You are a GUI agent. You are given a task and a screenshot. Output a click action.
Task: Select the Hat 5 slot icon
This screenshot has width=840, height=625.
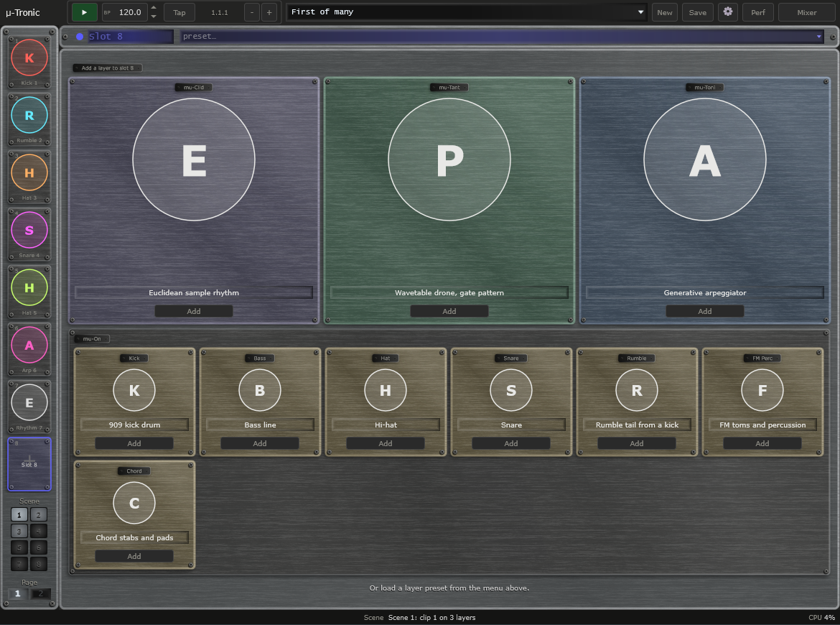tap(29, 288)
